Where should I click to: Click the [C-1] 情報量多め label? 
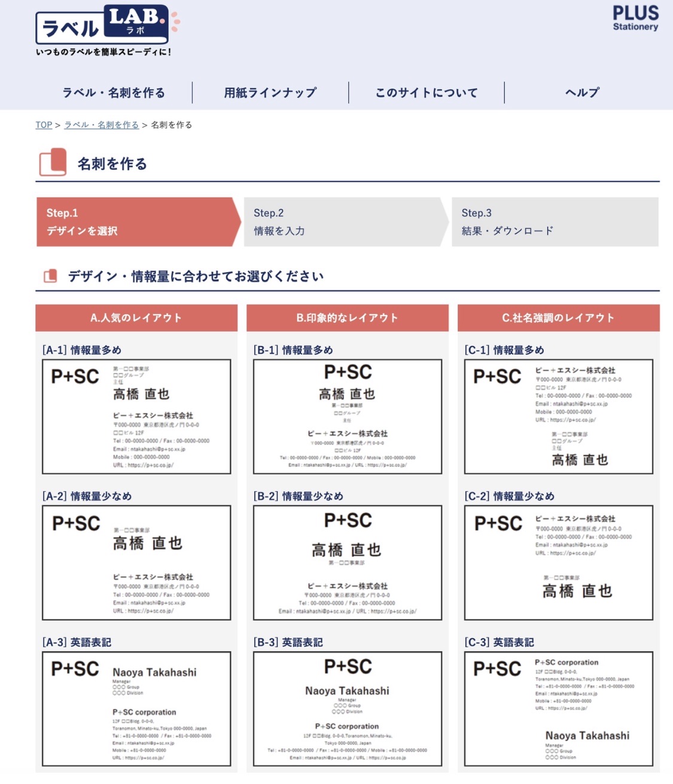(504, 350)
